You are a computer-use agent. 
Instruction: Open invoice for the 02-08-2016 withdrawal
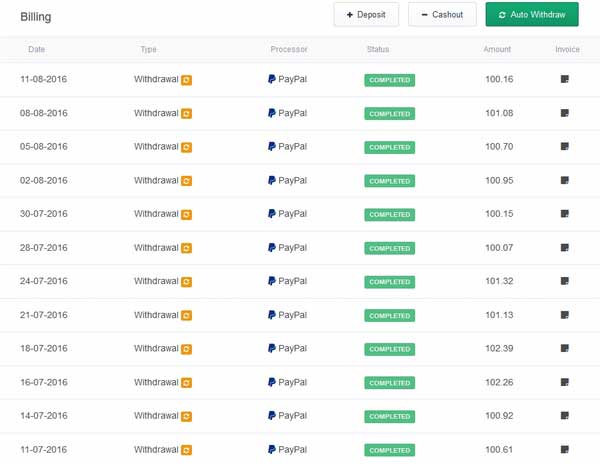pyautogui.click(x=564, y=180)
